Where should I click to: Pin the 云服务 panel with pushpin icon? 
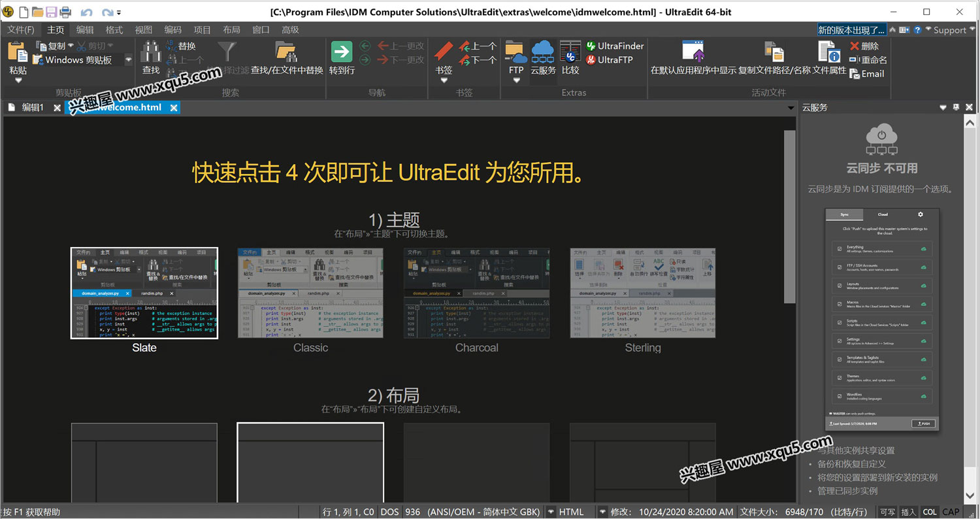(956, 107)
